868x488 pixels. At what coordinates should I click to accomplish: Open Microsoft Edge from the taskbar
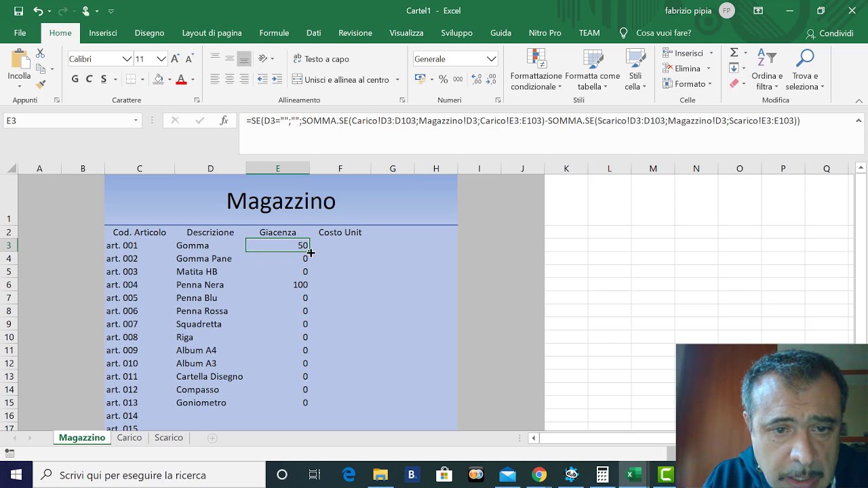[349, 474]
